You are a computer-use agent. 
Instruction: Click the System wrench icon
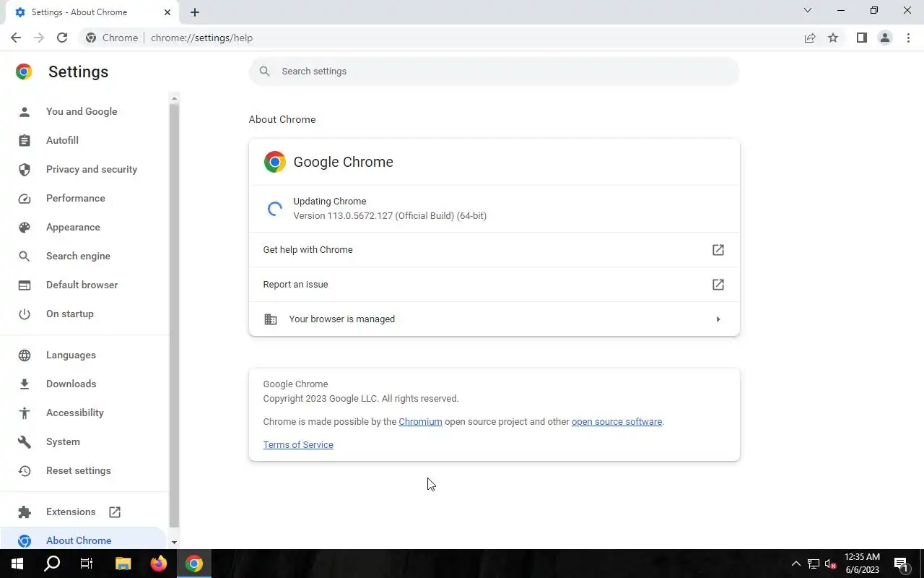tap(25, 441)
